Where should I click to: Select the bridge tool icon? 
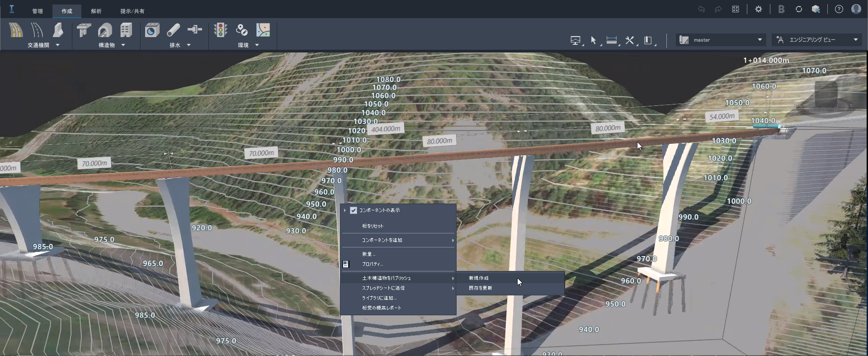[x=84, y=30]
